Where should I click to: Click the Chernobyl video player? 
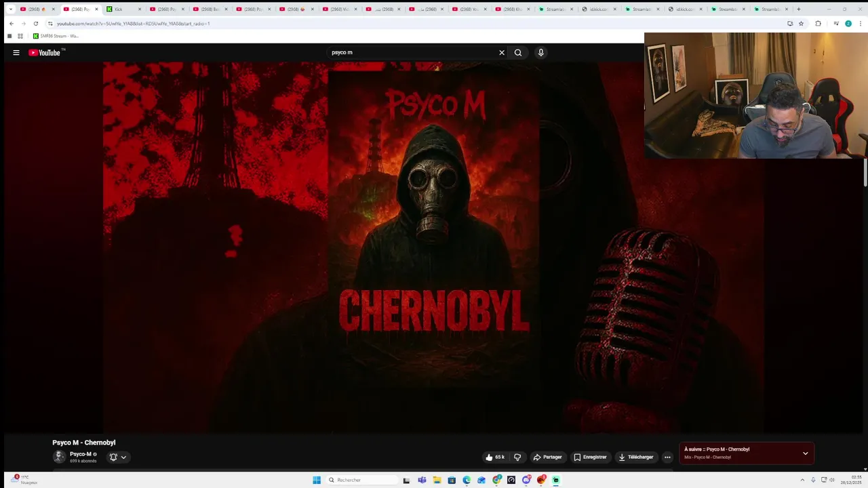pos(434,247)
